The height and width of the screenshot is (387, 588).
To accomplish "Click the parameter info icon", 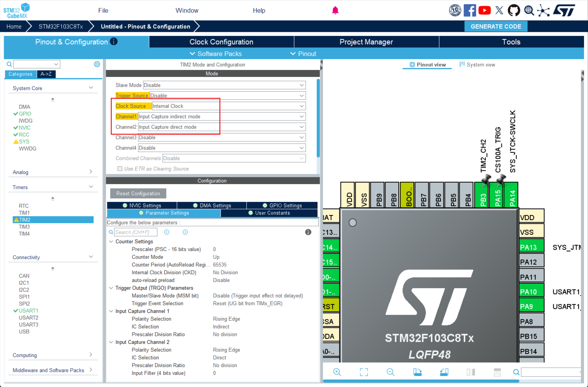I will coord(308,232).
